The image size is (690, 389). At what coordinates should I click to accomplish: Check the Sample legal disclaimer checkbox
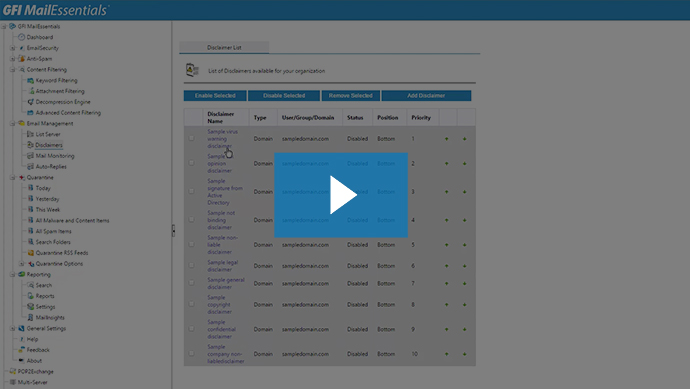pyautogui.click(x=191, y=265)
